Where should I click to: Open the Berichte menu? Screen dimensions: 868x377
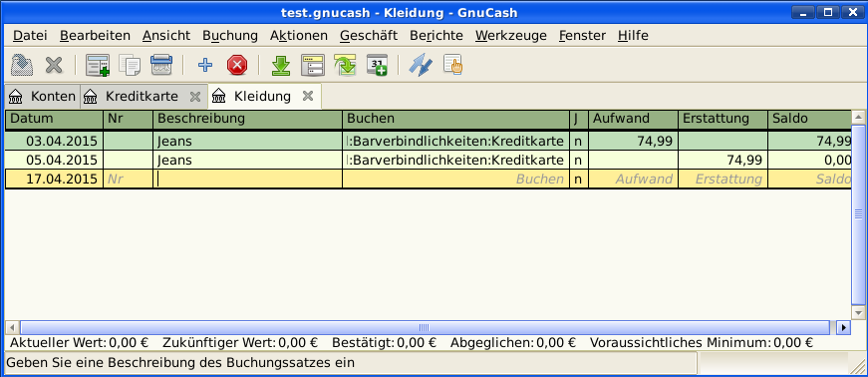[436, 36]
